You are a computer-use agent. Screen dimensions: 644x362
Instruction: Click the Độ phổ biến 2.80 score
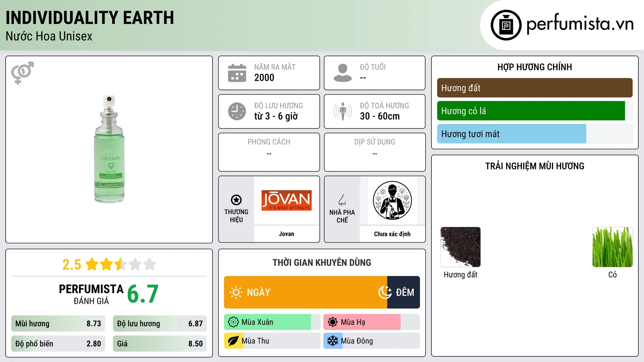click(58, 344)
